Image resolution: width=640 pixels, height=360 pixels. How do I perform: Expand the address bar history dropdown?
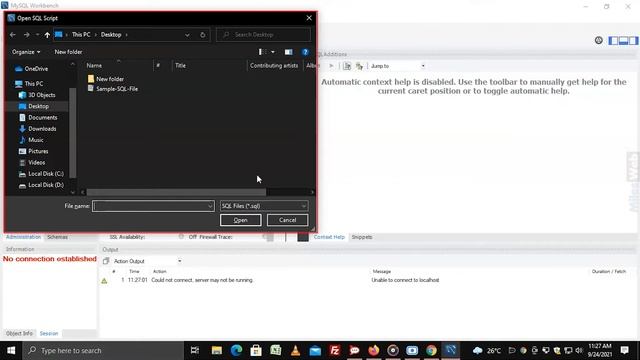(187, 35)
